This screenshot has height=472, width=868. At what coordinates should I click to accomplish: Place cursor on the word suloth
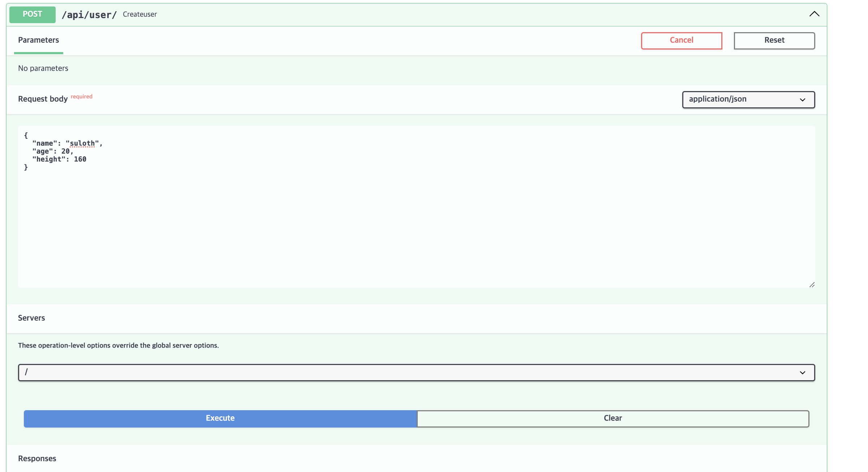pos(82,143)
